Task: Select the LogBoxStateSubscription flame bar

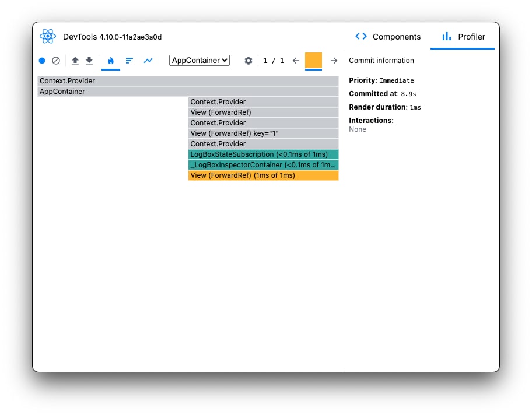Action: [263, 154]
